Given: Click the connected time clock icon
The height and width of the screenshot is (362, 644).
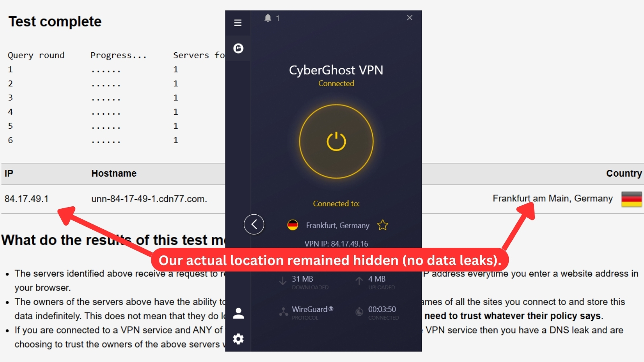Looking at the screenshot, I should [x=359, y=312].
